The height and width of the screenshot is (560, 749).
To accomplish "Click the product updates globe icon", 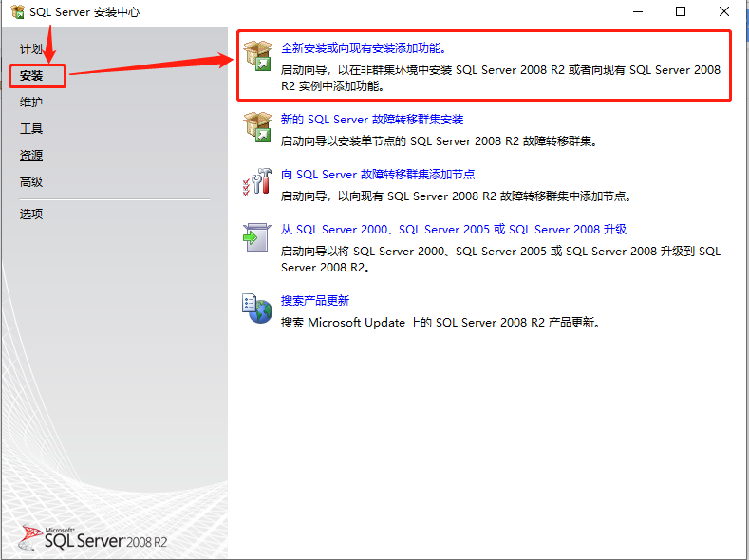I will pos(257,308).
